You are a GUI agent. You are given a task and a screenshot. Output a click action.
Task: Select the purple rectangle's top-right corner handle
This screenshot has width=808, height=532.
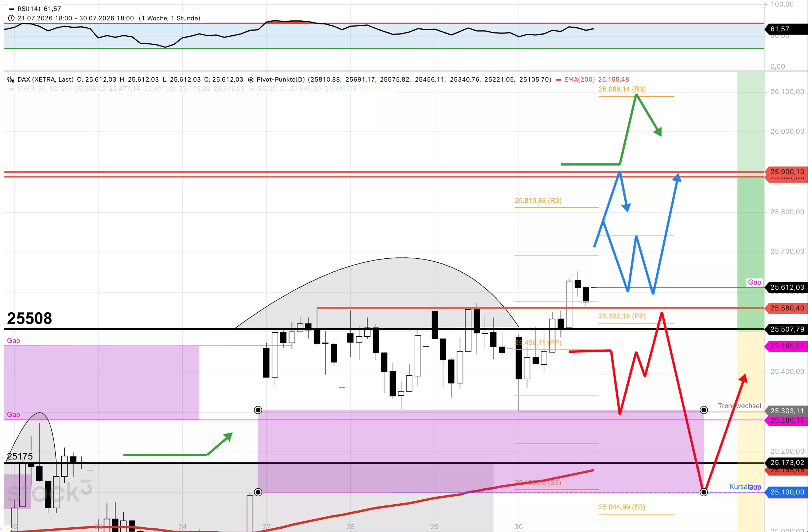click(x=704, y=410)
